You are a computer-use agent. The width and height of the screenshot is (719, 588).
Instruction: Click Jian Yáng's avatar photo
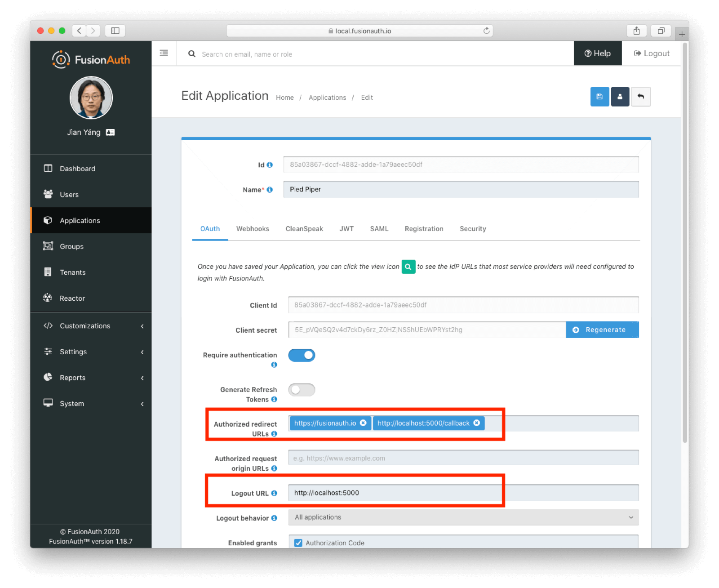point(91,98)
